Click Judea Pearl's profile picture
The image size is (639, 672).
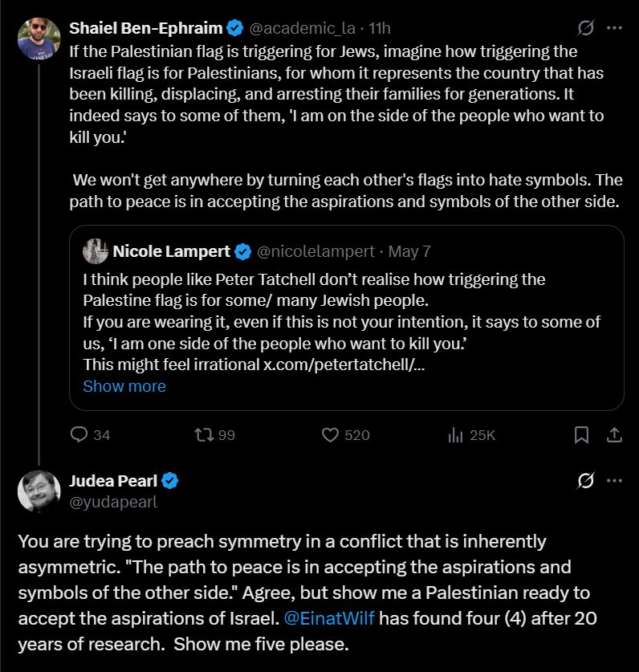(x=39, y=491)
